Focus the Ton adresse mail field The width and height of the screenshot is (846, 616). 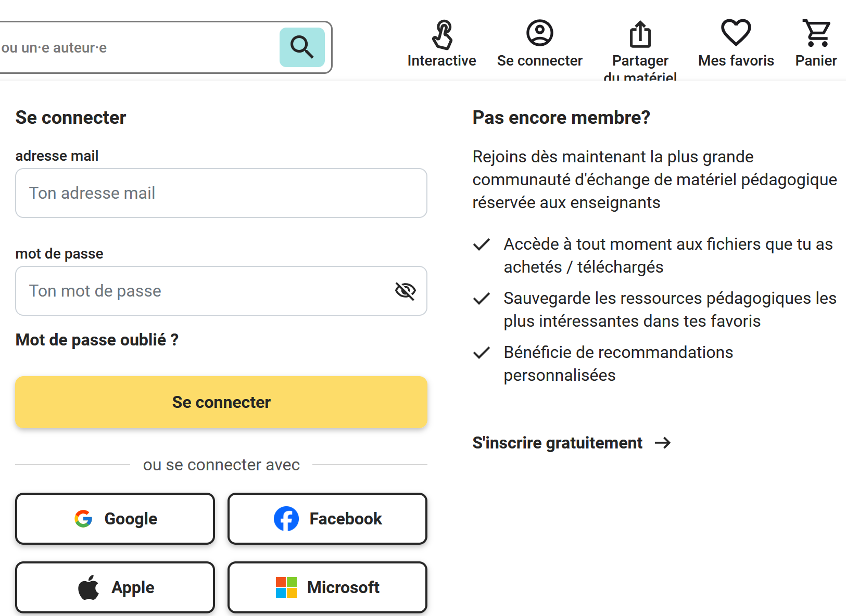[x=221, y=193]
